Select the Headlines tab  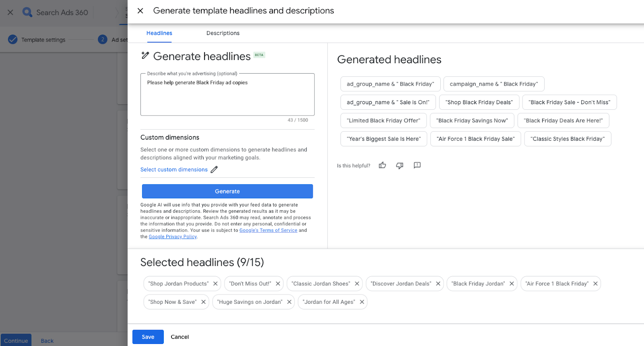click(x=159, y=33)
